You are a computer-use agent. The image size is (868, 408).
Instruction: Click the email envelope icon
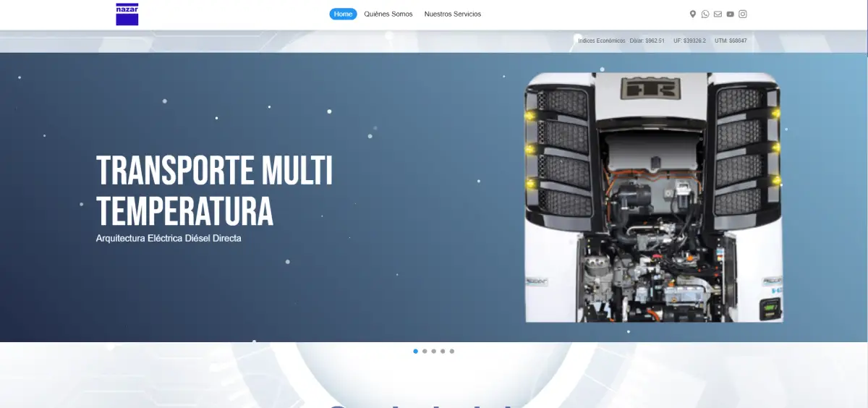tap(718, 14)
